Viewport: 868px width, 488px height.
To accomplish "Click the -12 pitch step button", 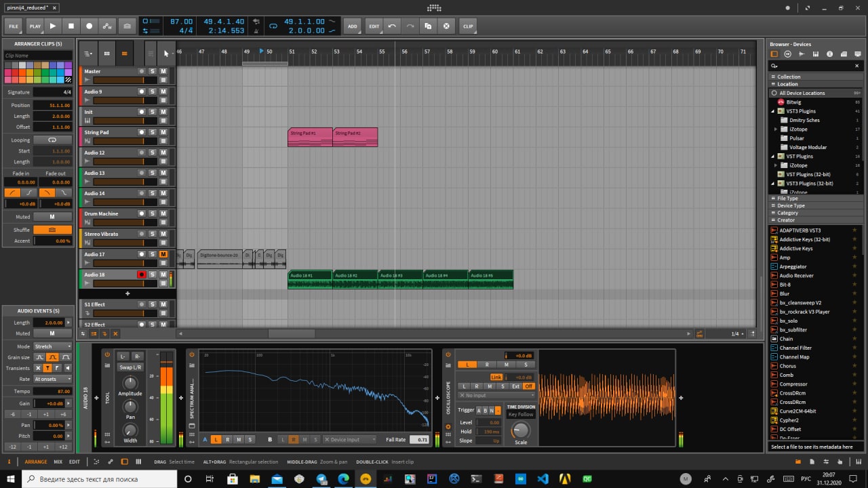I will pyautogui.click(x=12, y=447).
